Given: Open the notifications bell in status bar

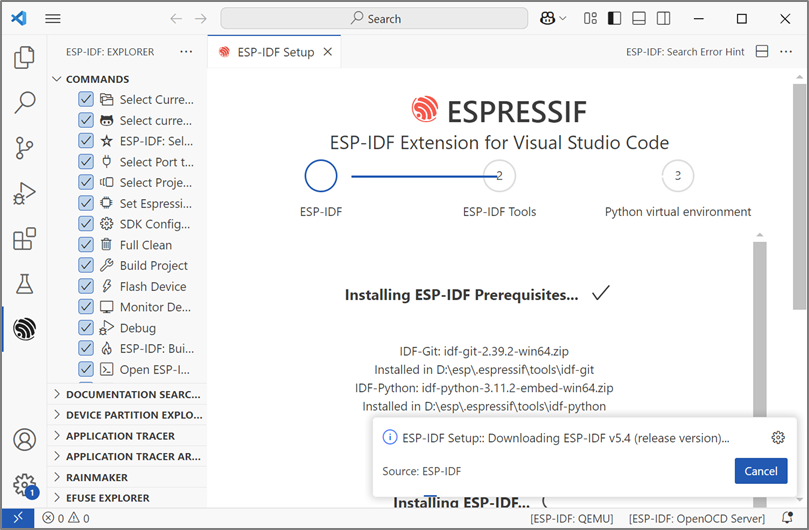Looking at the screenshot, I should (x=787, y=518).
